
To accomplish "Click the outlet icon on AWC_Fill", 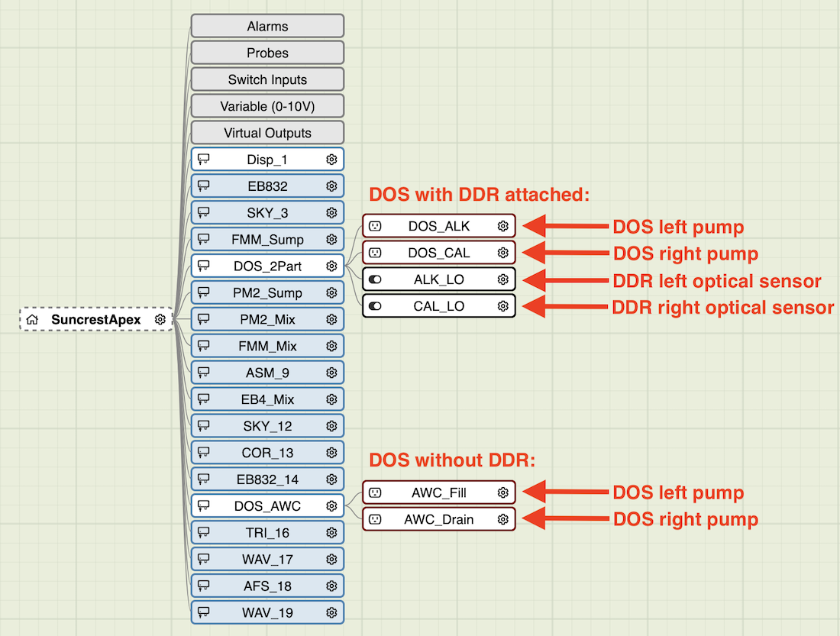I will (375, 492).
